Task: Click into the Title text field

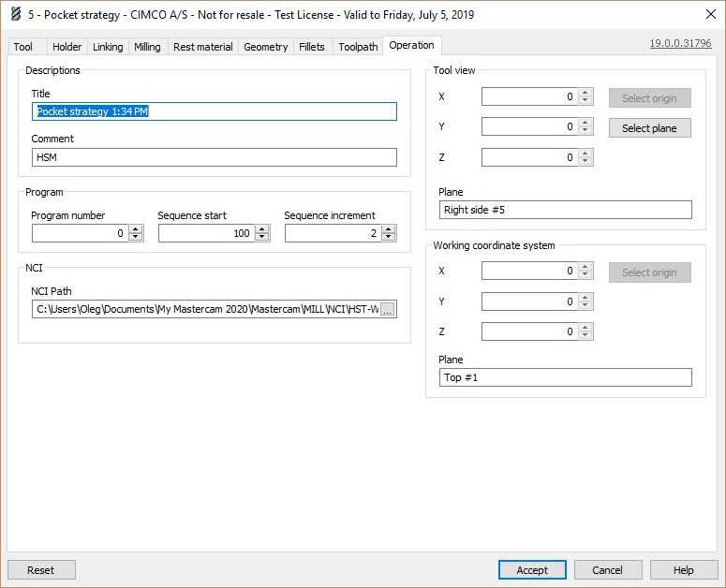Action: [x=214, y=111]
